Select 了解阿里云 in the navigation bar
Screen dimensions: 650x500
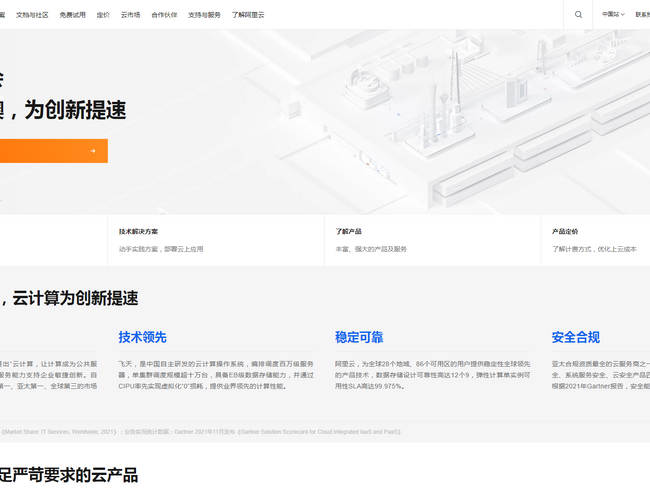(248, 15)
